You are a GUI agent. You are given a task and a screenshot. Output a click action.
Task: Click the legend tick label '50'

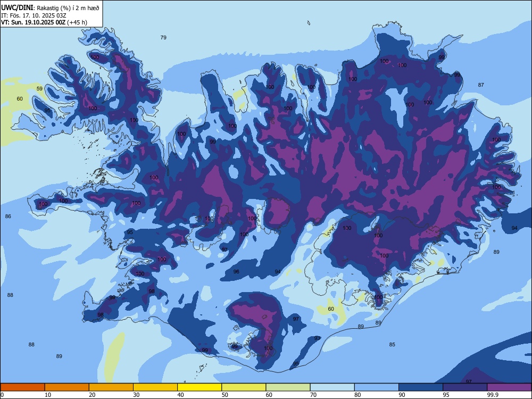click(225, 395)
